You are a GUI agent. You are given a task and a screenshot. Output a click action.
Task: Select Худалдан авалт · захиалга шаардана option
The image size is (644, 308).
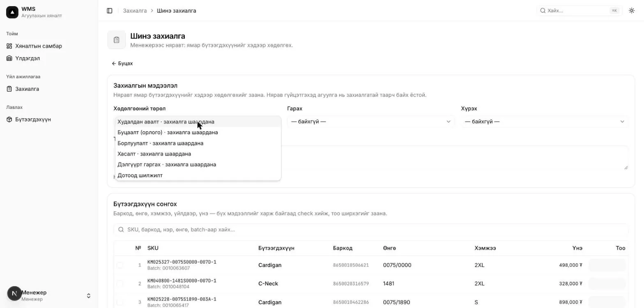click(x=198, y=122)
